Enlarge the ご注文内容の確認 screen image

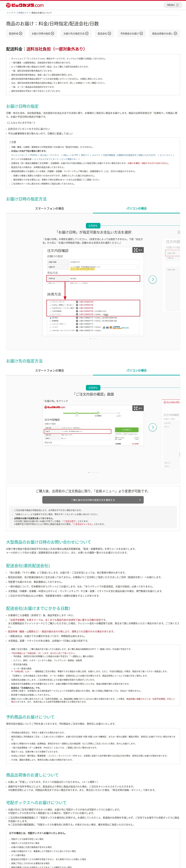tap(138, 408)
